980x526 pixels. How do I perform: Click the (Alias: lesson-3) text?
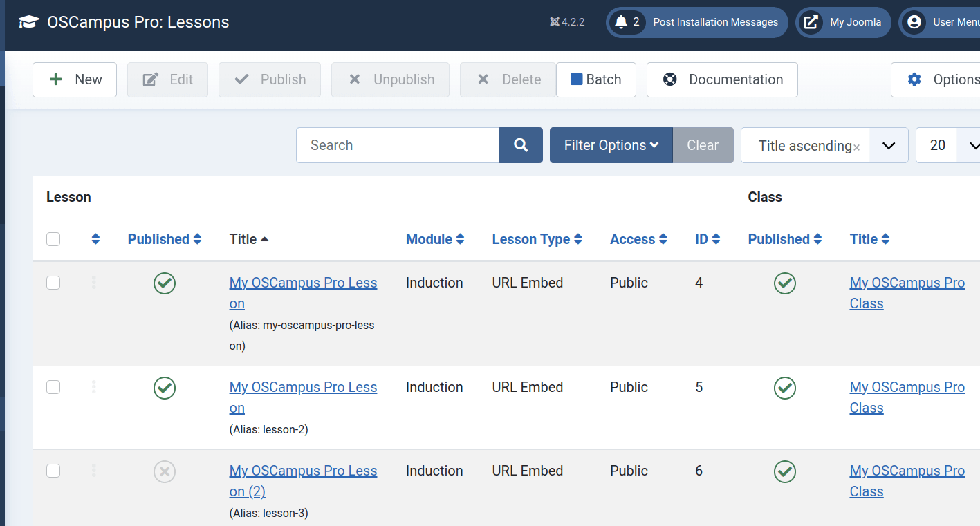(x=269, y=513)
